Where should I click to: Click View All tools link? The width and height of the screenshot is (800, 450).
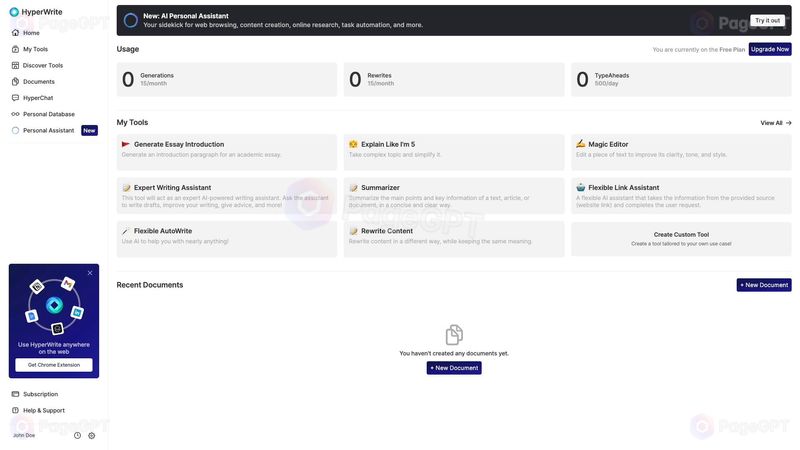(x=776, y=123)
